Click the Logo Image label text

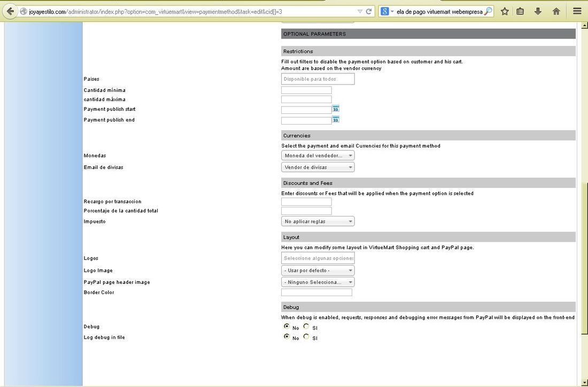pyautogui.click(x=98, y=270)
